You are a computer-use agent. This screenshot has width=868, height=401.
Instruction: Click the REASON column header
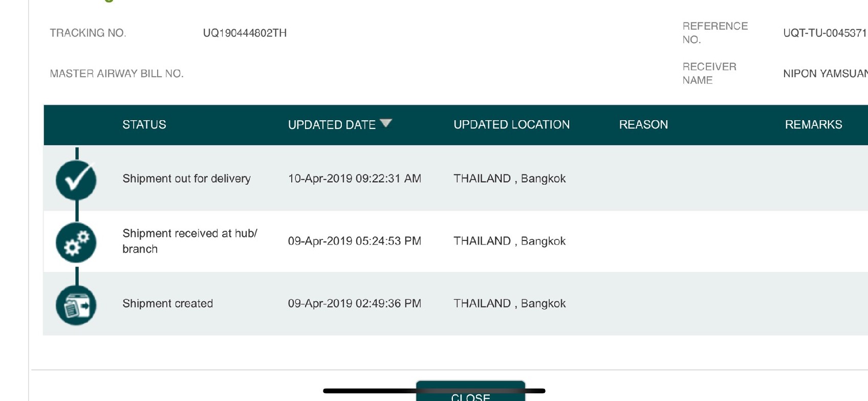(643, 125)
